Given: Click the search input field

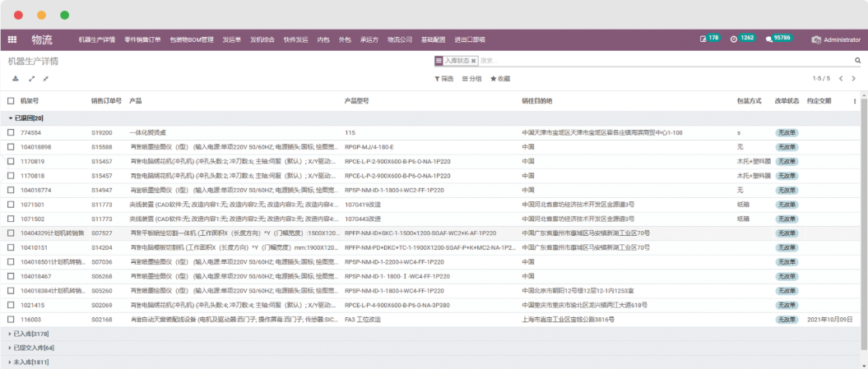Looking at the screenshot, I should point(658,61).
